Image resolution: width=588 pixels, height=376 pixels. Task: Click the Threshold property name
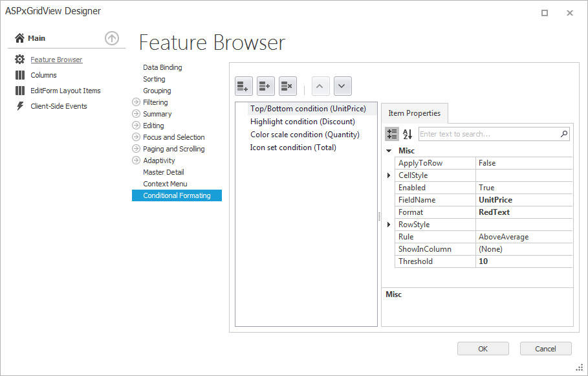pyautogui.click(x=415, y=261)
